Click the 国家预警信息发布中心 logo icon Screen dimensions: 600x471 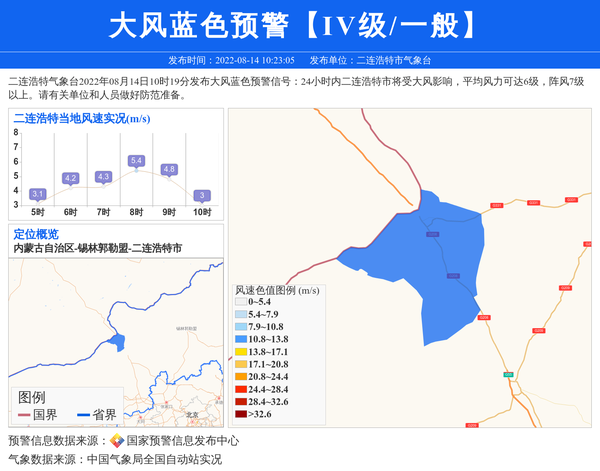117,440
